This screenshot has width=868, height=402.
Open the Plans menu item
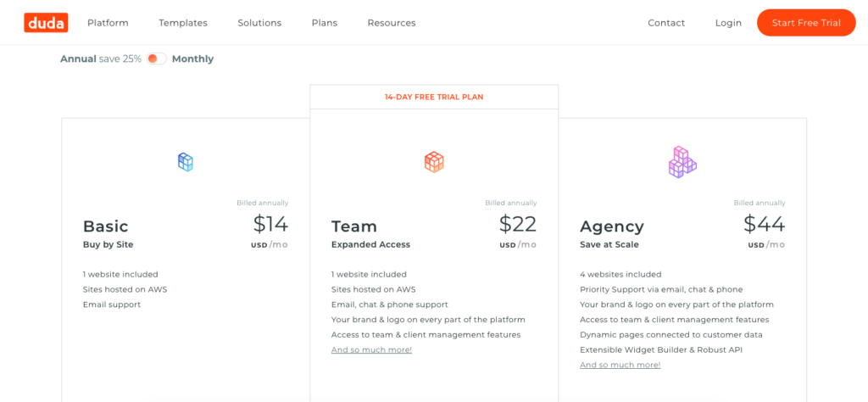325,23
